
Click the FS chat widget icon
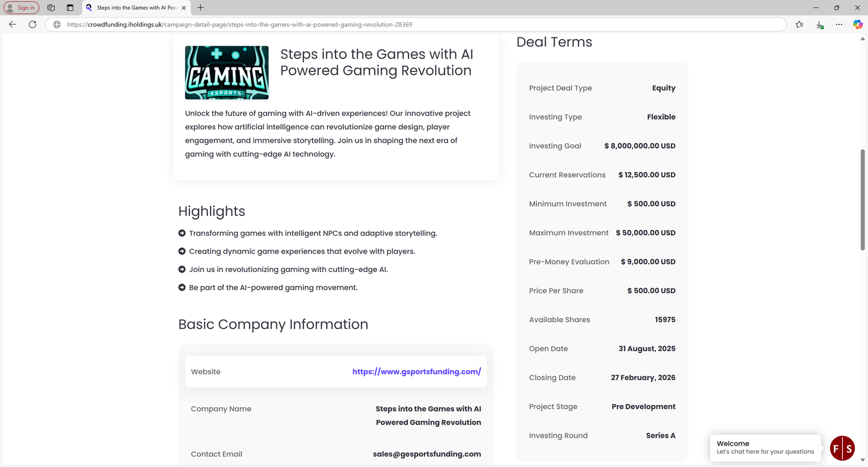click(x=842, y=449)
